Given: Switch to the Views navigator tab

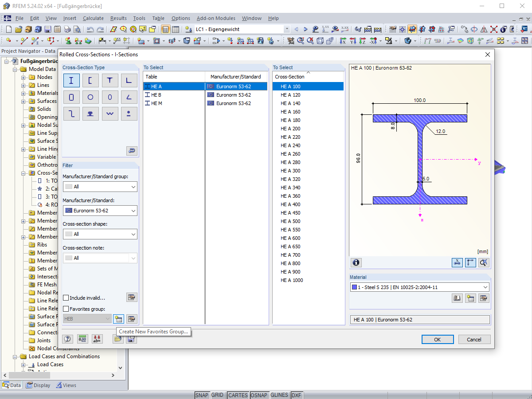Looking at the screenshot, I should [66, 385].
